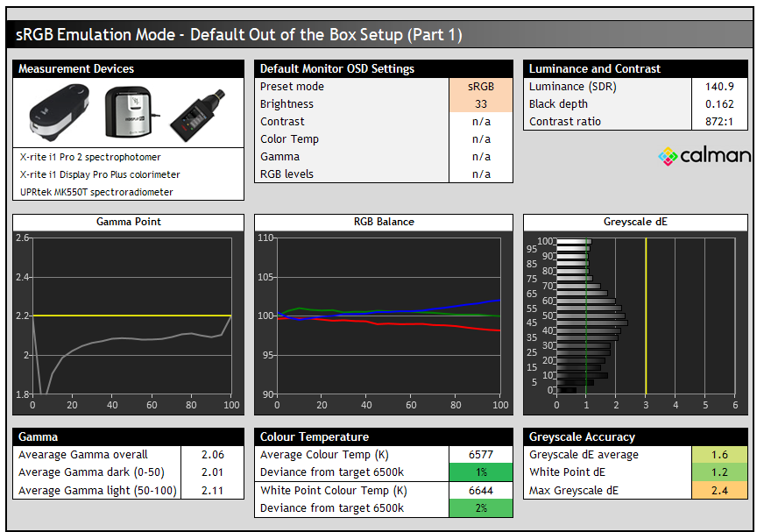Click the i1 Display Pro Plus colorimeter image

click(x=130, y=113)
